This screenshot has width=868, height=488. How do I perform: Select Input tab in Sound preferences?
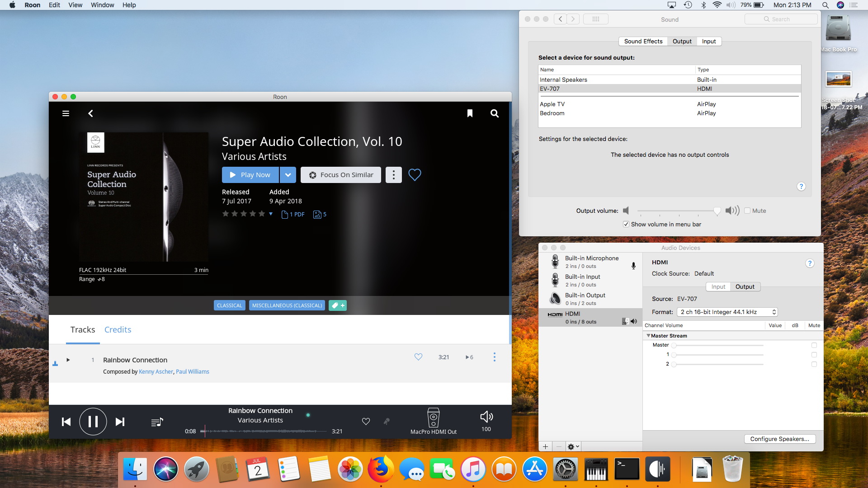(708, 41)
